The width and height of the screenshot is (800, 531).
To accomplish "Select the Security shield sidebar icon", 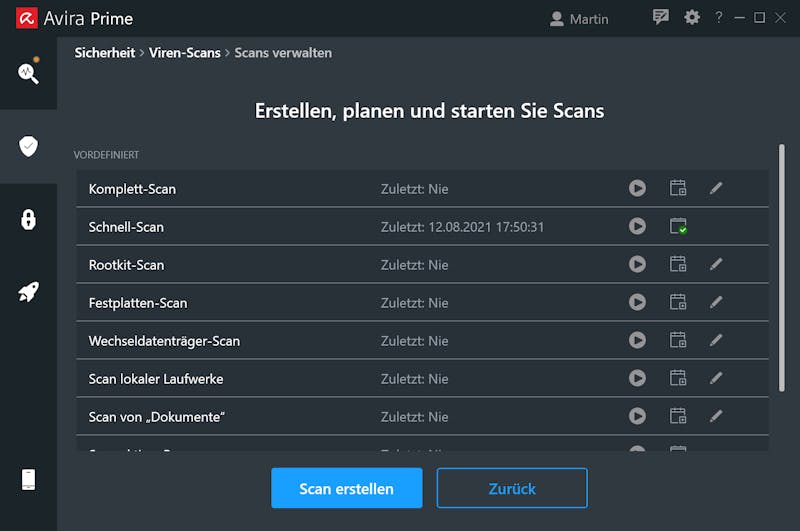I will click(x=29, y=146).
